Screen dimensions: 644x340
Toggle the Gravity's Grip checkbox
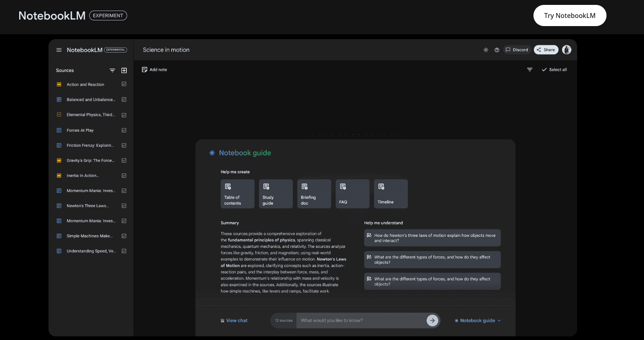[124, 160]
